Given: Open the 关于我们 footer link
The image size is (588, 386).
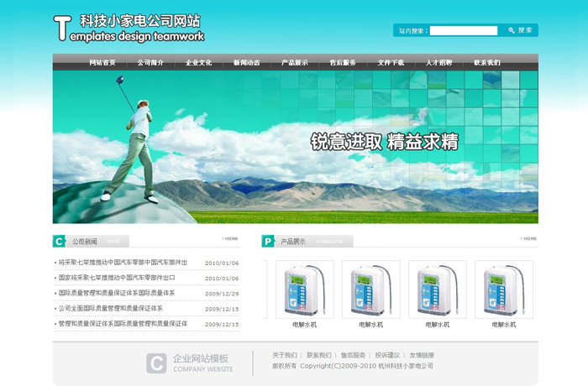Looking at the screenshot, I should [284, 355].
